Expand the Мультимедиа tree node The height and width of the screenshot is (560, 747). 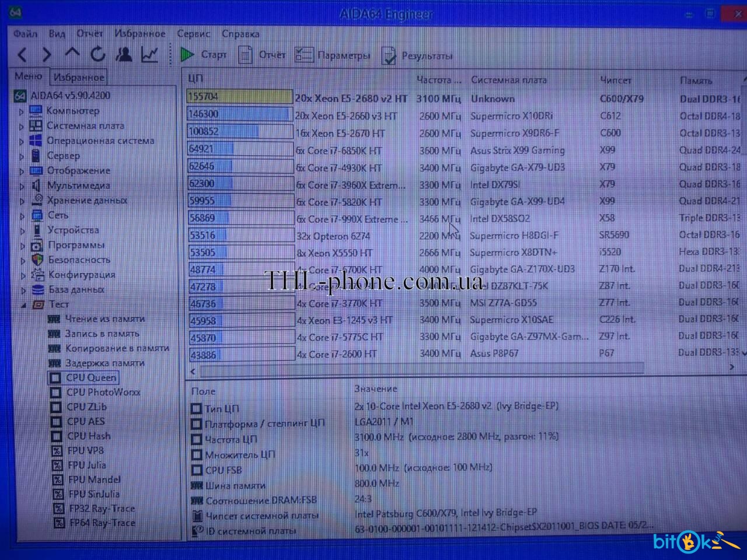22,186
